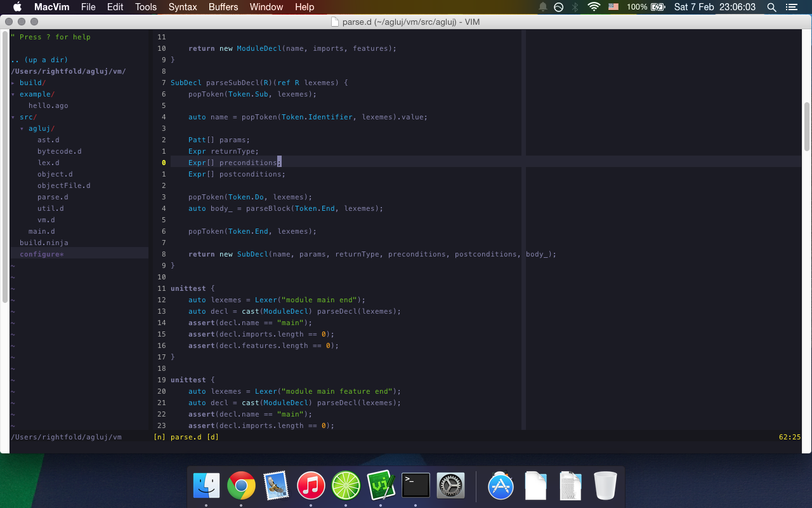The height and width of the screenshot is (508, 812).
Task: Click the '" Press ? for help' line
Action: tap(51, 37)
